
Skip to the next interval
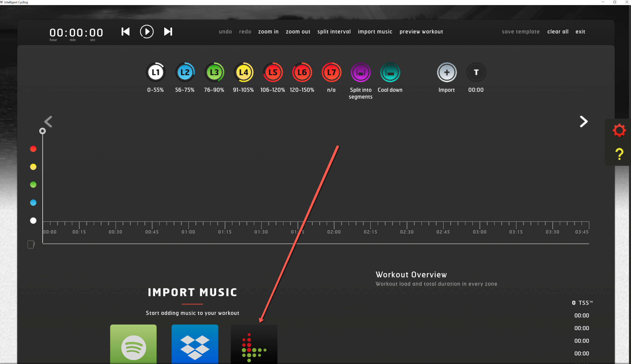(168, 32)
